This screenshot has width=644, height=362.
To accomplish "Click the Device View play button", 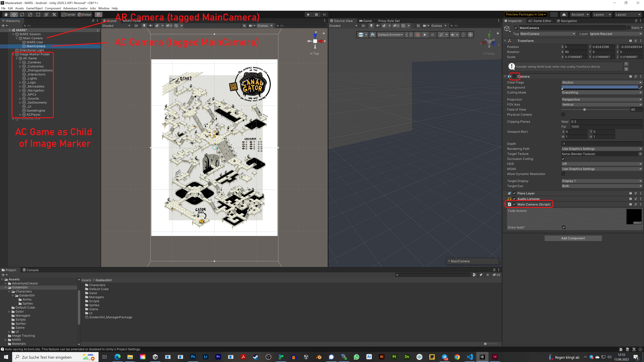I will pyautogui.click(x=425, y=35).
